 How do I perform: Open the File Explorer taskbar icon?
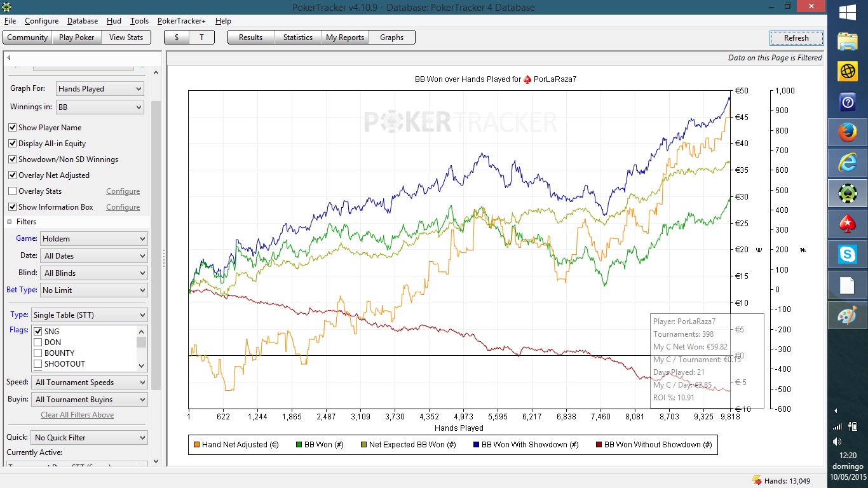point(848,42)
